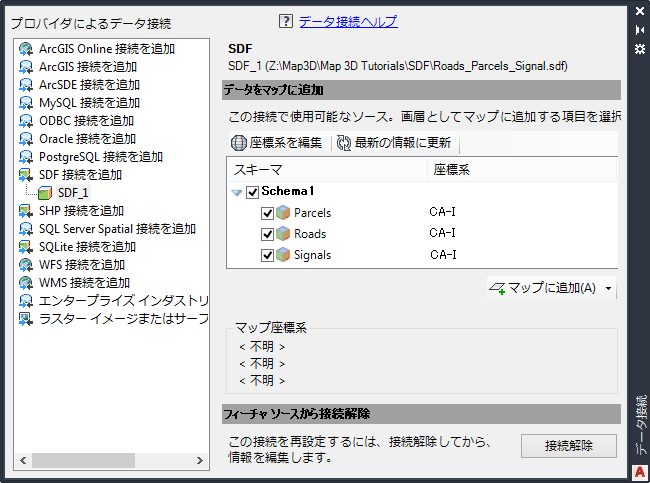The image size is (650, 483).
Task: Close the data connection palette
Action: [x=640, y=11]
